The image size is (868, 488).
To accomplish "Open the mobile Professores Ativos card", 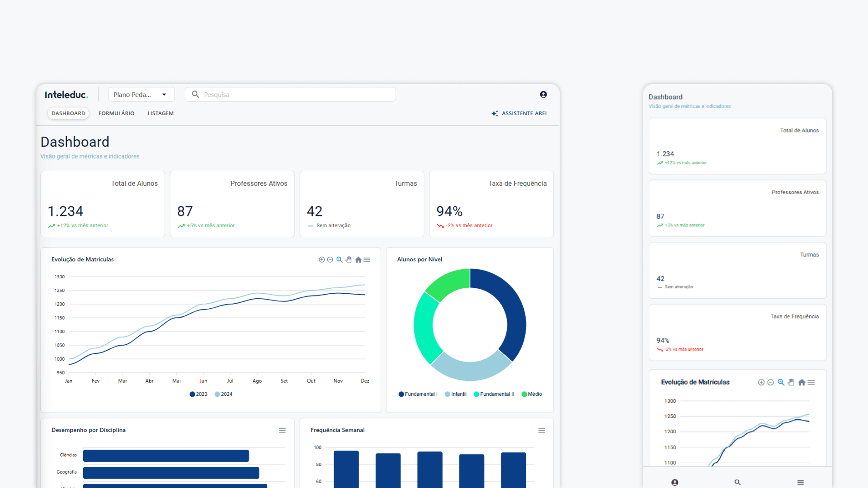I will click(738, 208).
